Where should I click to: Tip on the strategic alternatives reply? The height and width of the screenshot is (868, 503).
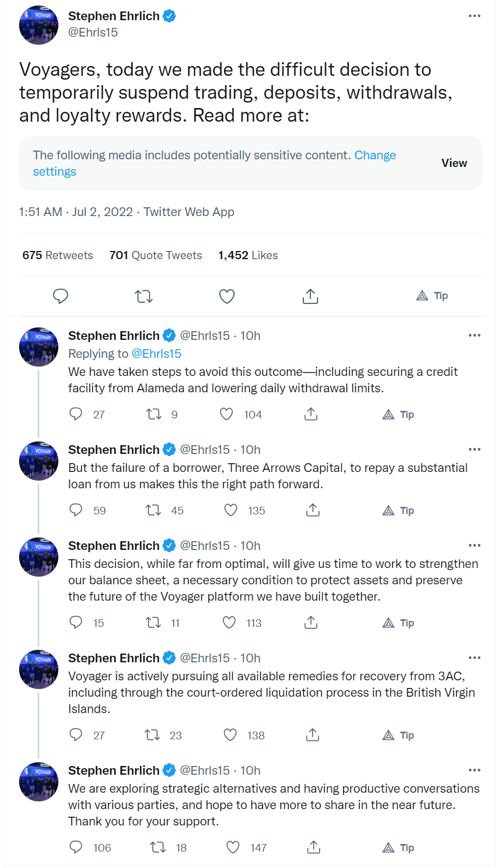click(x=399, y=847)
